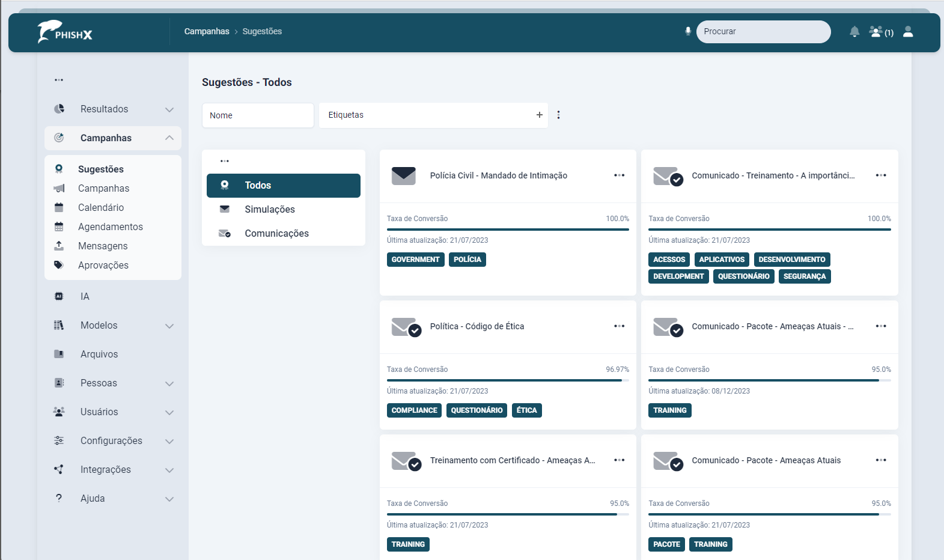This screenshot has height=560, width=944.
Task: Click the Sugestões badge icon in sidebar
Action: click(x=59, y=169)
